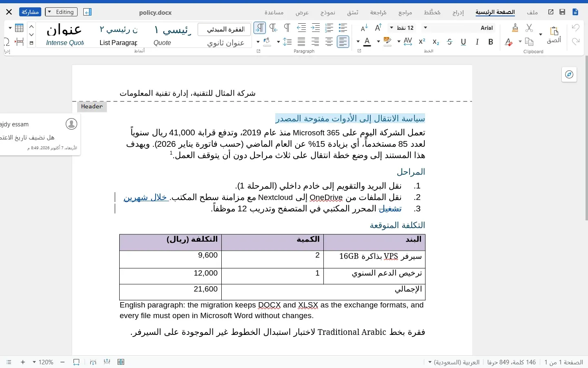Toggle formatting marks (pilcrow) display
Screen dimensions: 588x368
287,28
